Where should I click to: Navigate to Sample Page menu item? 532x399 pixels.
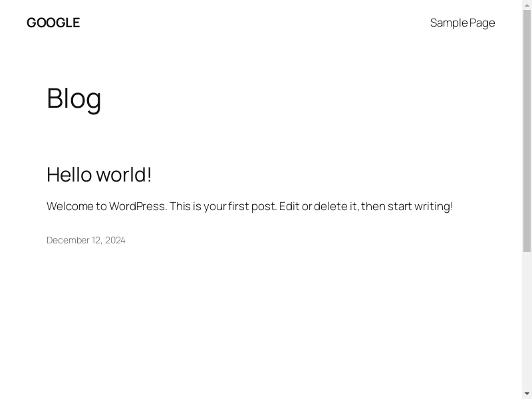coord(462,23)
